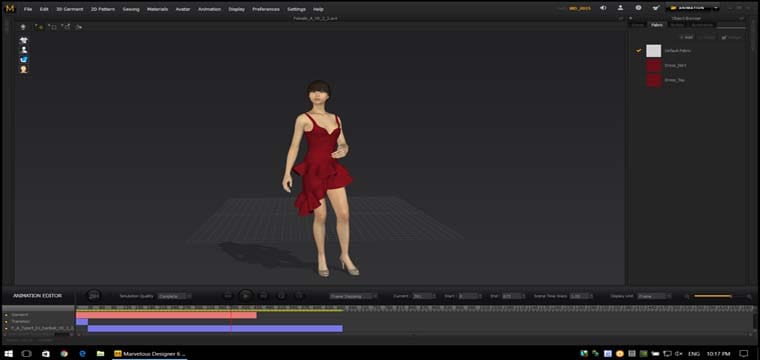This screenshot has height=360, width=760.
Task: Open Chrome from the taskbar
Action: point(64,354)
